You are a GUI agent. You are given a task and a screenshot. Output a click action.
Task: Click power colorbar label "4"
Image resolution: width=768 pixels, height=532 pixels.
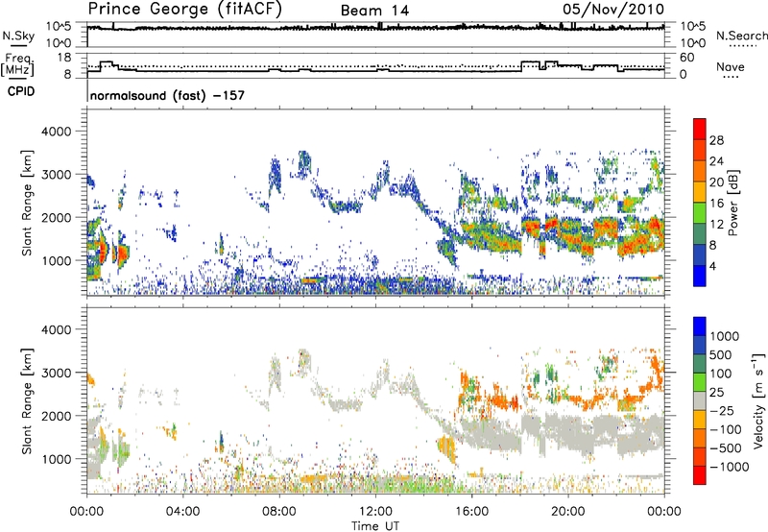coord(712,266)
